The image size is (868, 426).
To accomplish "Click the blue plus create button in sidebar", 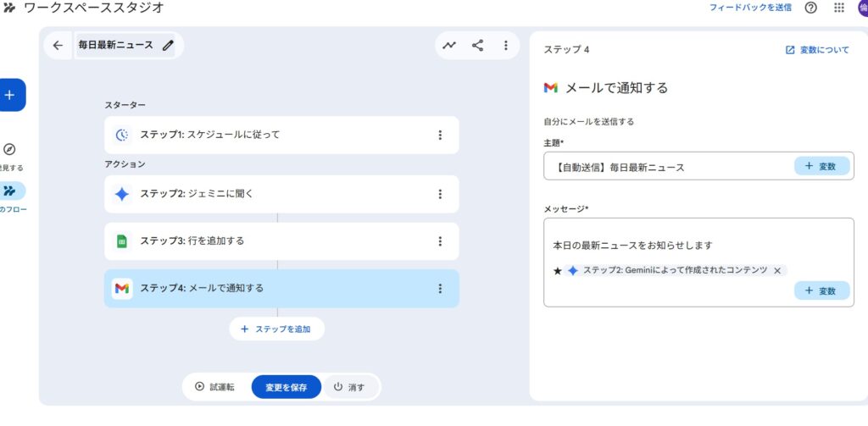I will pos(10,95).
